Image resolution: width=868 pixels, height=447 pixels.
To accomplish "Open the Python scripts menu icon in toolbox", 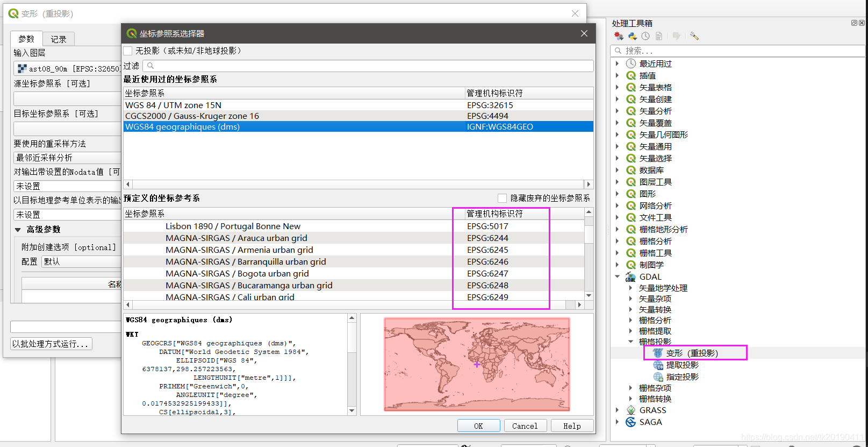I will point(633,36).
